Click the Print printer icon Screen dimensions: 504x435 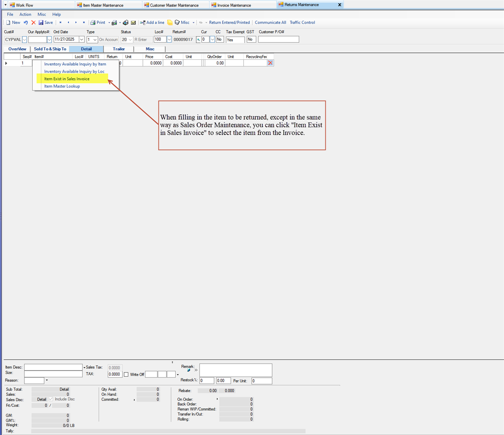coord(93,23)
